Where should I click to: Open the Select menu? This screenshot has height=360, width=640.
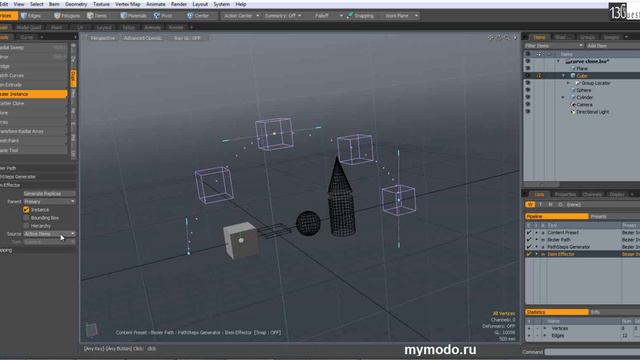pyautogui.click(x=36, y=4)
